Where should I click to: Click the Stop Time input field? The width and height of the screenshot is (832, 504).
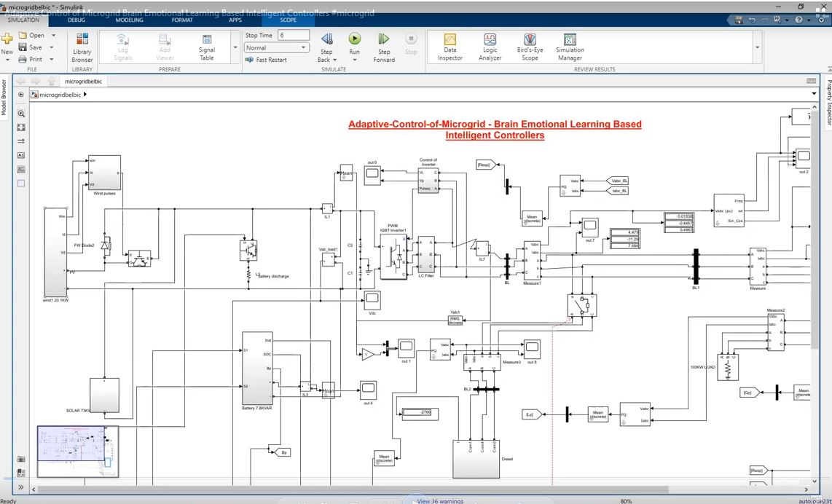pos(294,35)
